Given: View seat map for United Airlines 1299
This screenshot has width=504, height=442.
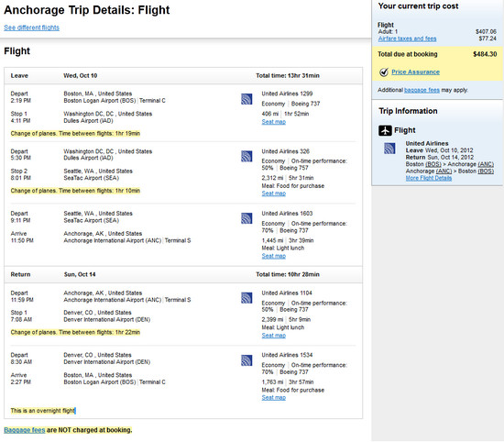Looking at the screenshot, I should [274, 122].
